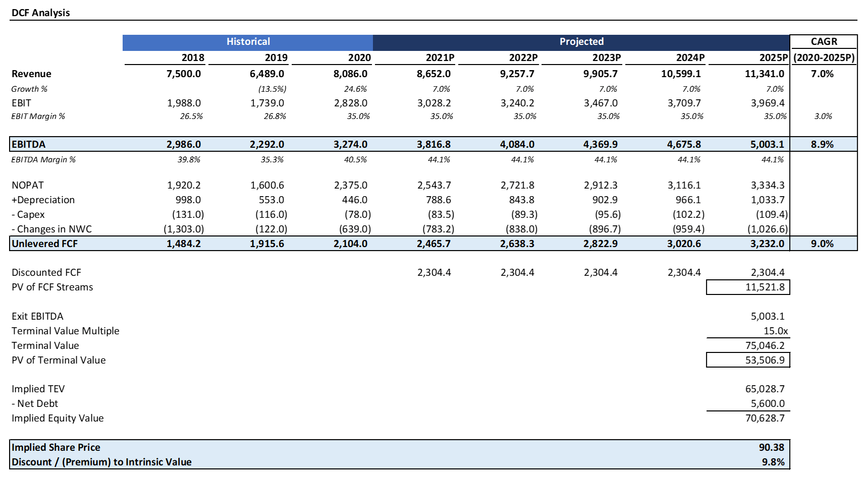Click the 3.0% EBIT margin CAGR cell
Screen dimensions: 868x479
coord(823,116)
